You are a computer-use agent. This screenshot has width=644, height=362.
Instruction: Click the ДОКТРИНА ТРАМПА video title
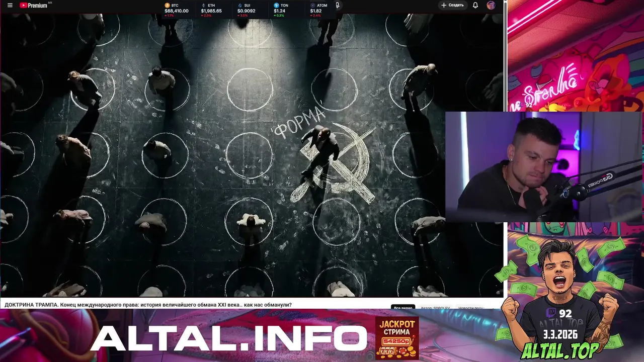click(148, 305)
